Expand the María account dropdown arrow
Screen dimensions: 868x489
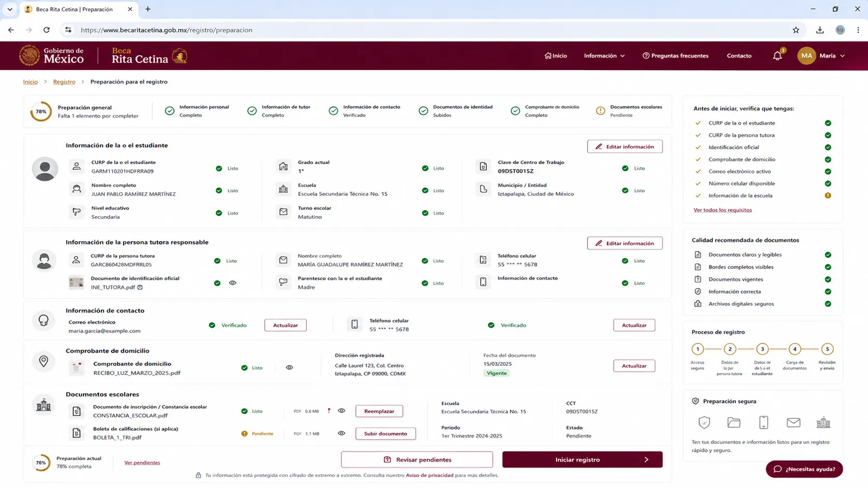842,56
